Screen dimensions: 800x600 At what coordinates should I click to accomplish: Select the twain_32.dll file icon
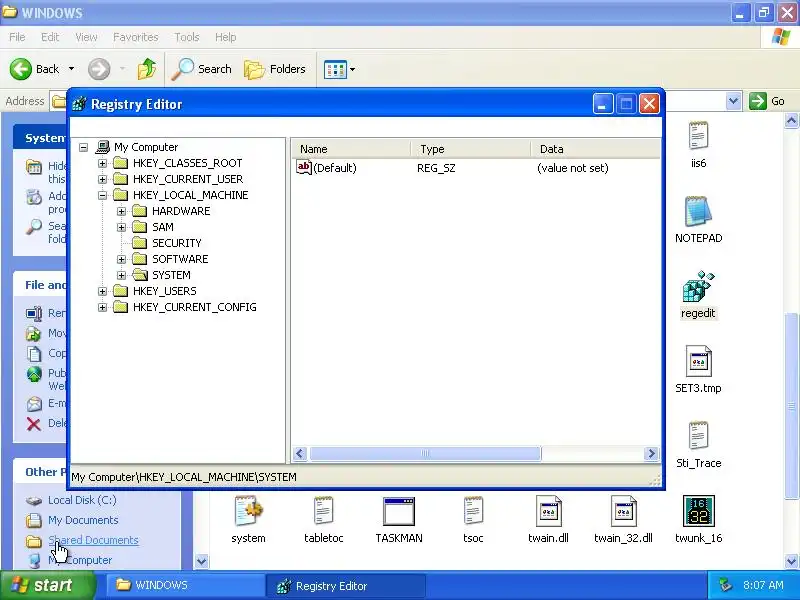[623, 511]
